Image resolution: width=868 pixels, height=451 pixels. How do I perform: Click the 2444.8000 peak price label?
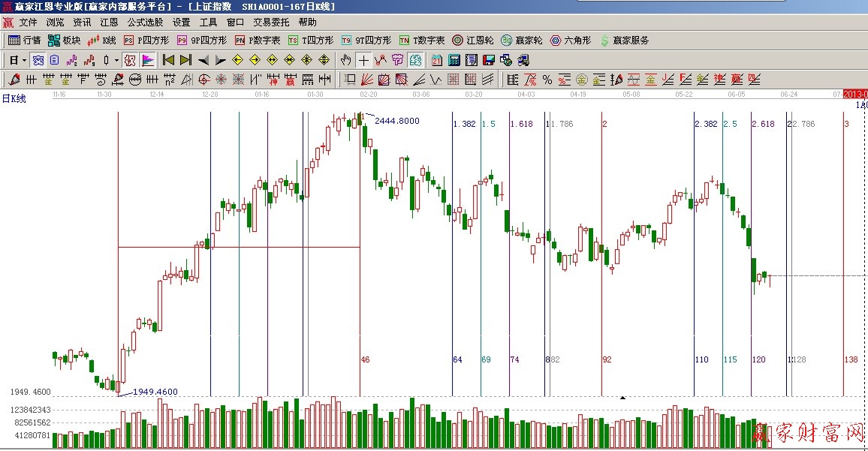[396, 121]
